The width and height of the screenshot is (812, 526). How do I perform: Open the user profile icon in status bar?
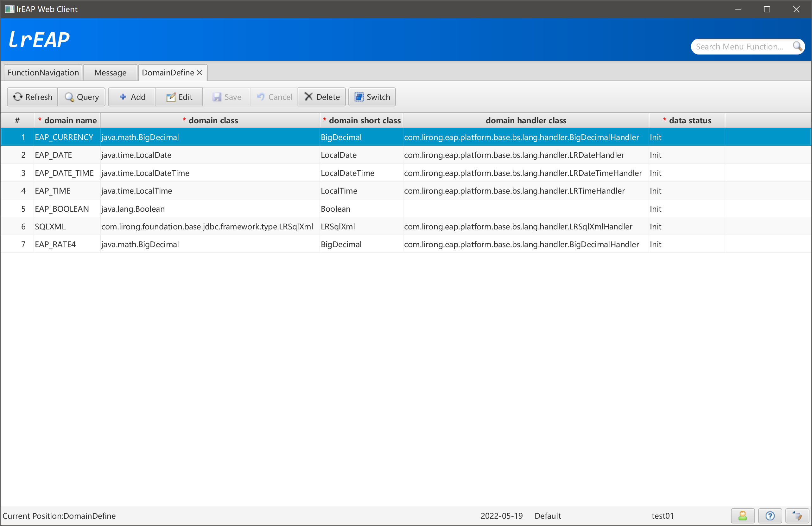click(742, 516)
